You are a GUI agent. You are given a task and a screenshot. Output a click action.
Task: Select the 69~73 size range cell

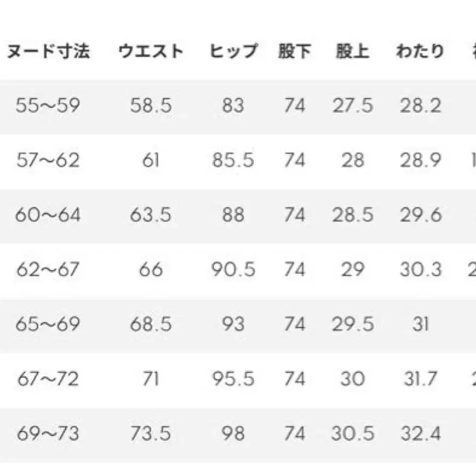(48, 434)
